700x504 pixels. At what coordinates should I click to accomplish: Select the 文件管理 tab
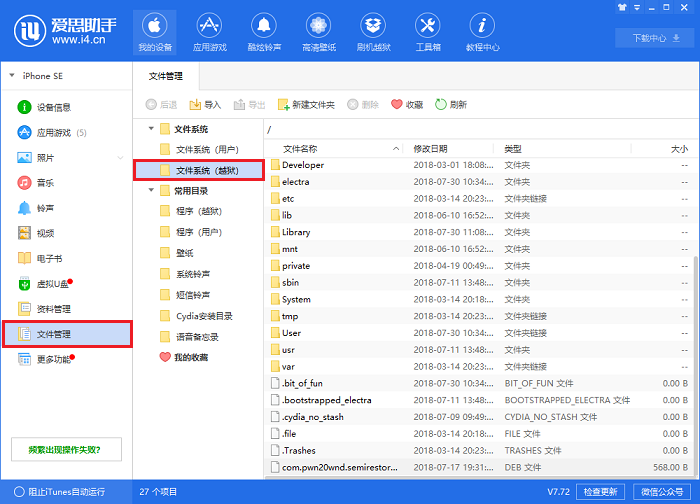coord(166,76)
